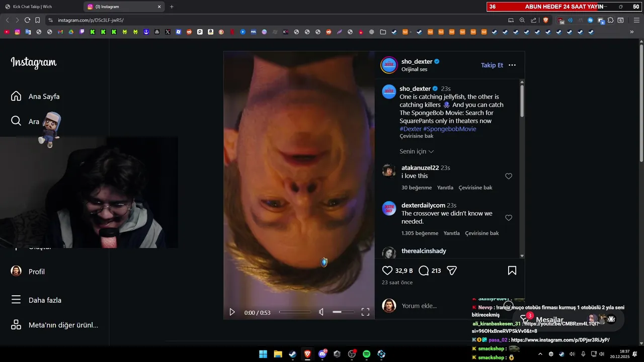
Task: Open the Twitch bookmark in bookmarks bar
Action: [82, 32]
